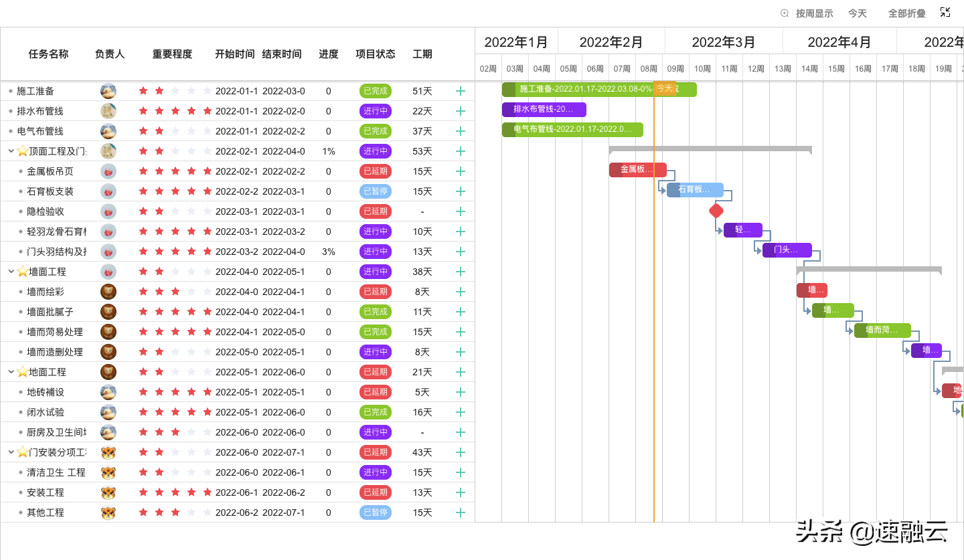The width and height of the screenshot is (964, 560).
Task: Click the plus icon for 金属板吊页
Action: tap(461, 171)
